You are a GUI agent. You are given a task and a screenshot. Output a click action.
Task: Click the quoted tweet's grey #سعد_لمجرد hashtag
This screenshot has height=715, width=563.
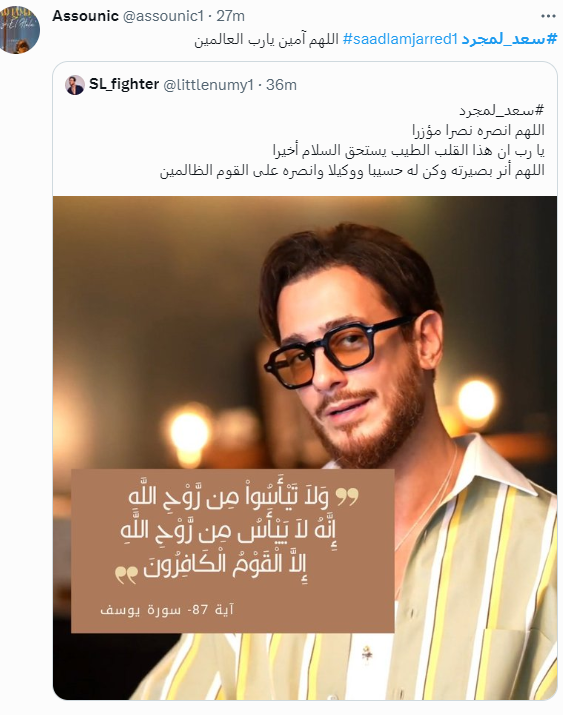point(501,110)
